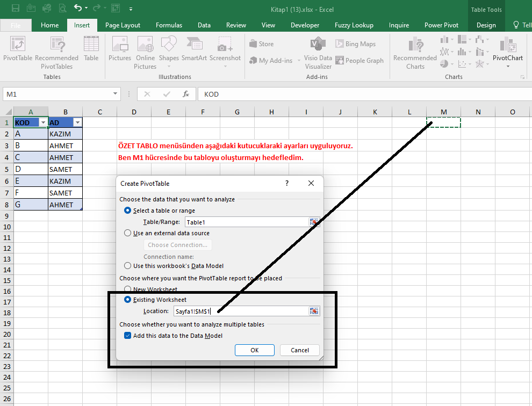Select column M header
This screenshot has width=532, height=406.
pyautogui.click(x=443, y=112)
